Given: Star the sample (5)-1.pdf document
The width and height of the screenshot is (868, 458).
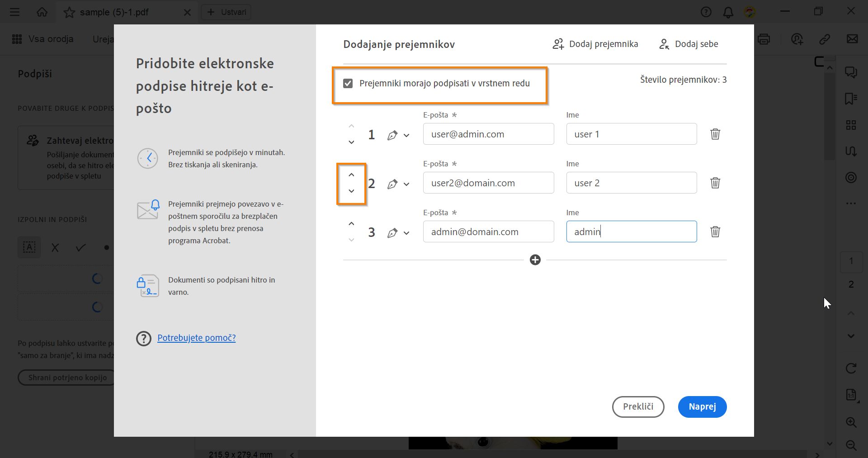Looking at the screenshot, I should [x=69, y=12].
